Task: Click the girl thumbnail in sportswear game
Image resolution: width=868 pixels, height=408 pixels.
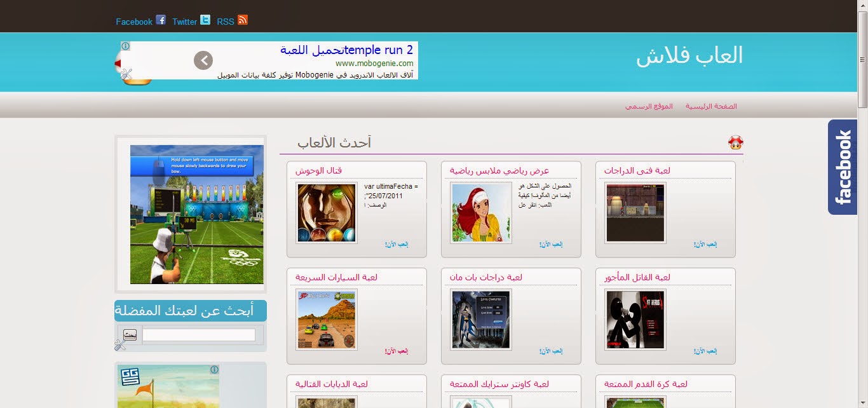Action: (x=481, y=213)
